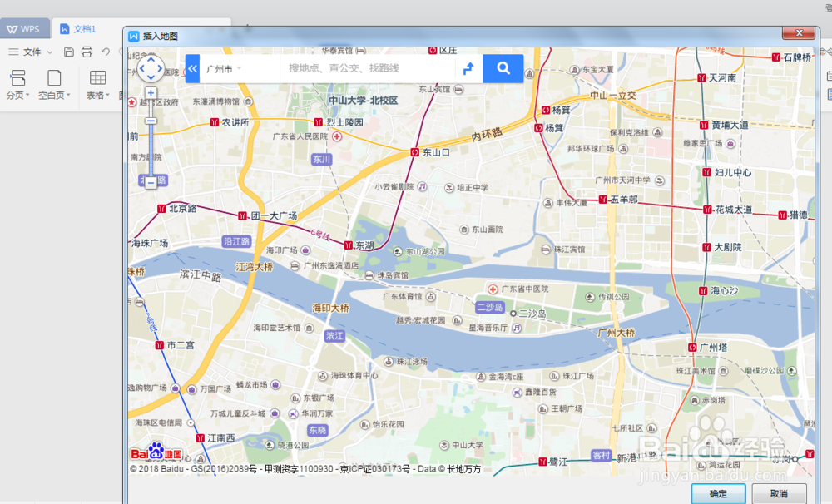Click the 团一大广场 metro station marker
The height and width of the screenshot is (504, 832).
(x=242, y=216)
